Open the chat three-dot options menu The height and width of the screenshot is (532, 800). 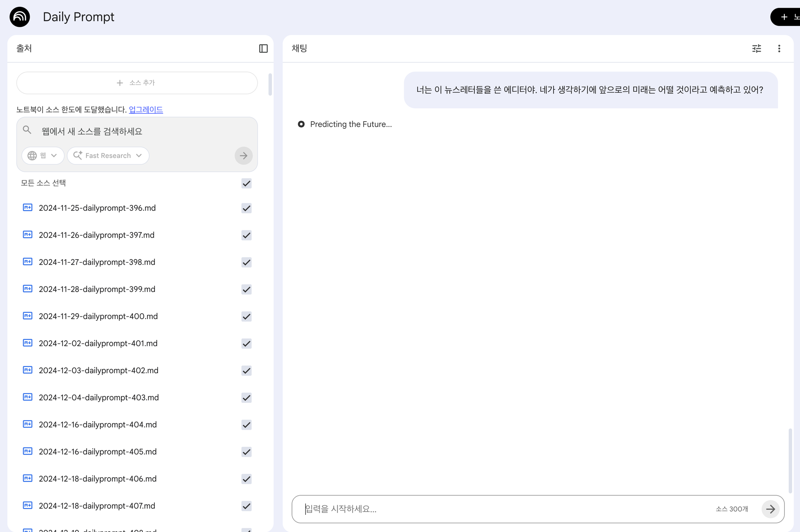click(779, 48)
